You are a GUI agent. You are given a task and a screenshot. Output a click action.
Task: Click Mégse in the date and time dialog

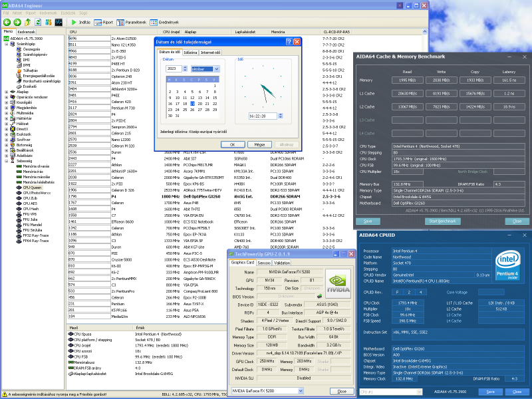pos(259,144)
